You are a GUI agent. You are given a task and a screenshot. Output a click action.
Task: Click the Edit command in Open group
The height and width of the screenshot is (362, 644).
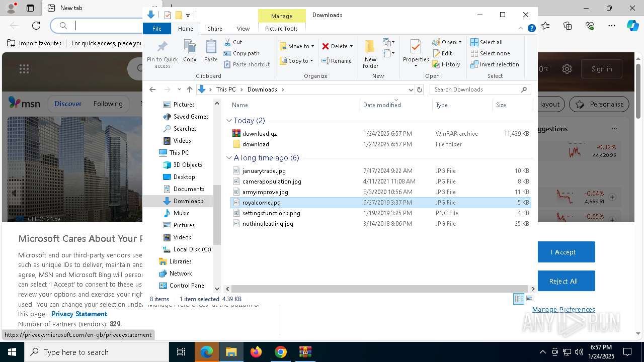coord(442,53)
